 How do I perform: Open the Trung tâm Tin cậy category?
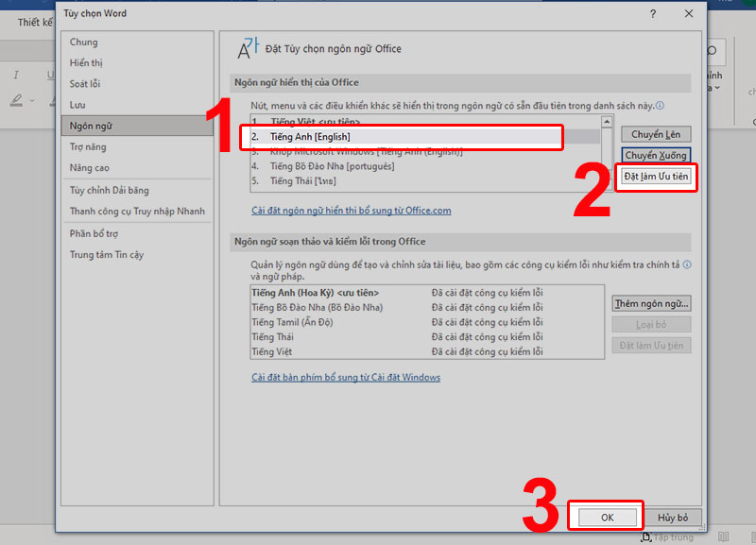point(137,254)
